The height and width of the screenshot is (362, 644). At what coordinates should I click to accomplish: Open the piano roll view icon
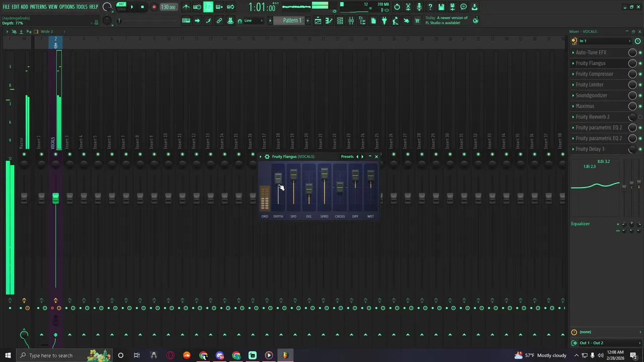point(329,21)
